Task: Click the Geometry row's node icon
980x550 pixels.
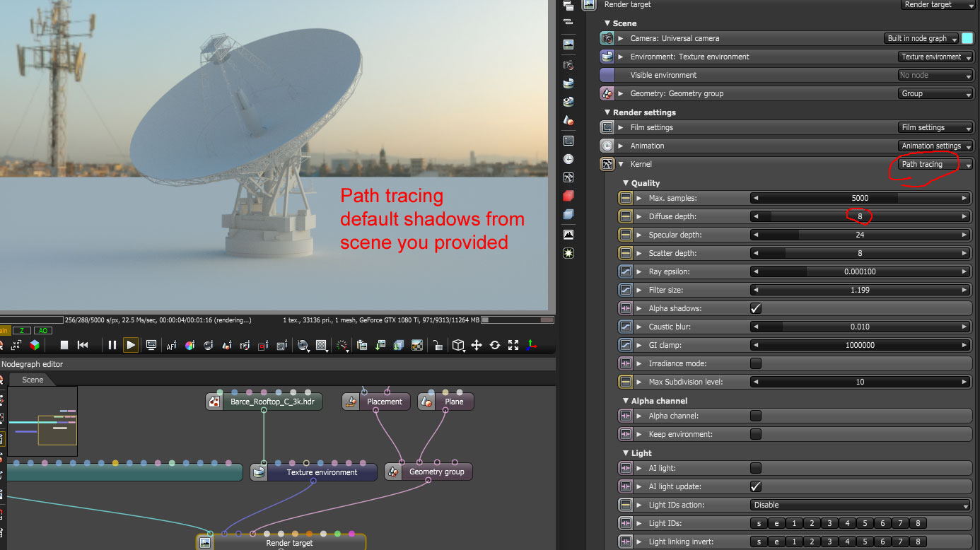Action: tap(607, 93)
